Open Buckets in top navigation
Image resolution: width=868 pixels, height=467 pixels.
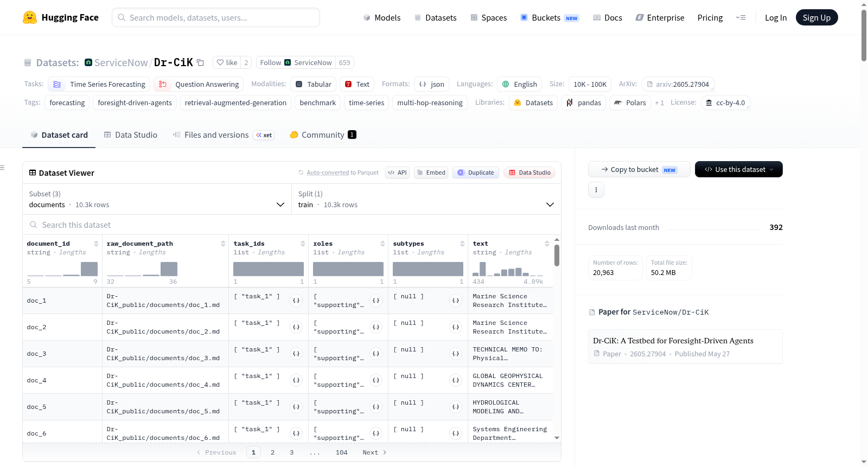[x=550, y=17]
